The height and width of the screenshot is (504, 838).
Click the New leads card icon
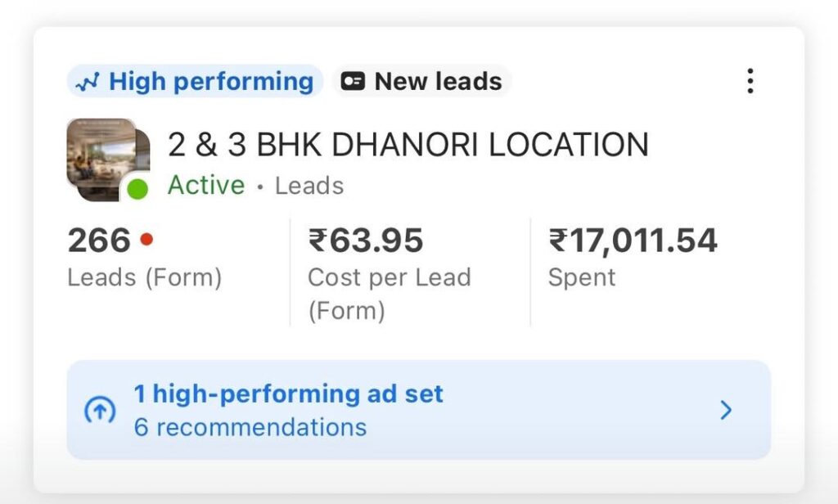tap(353, 82)
